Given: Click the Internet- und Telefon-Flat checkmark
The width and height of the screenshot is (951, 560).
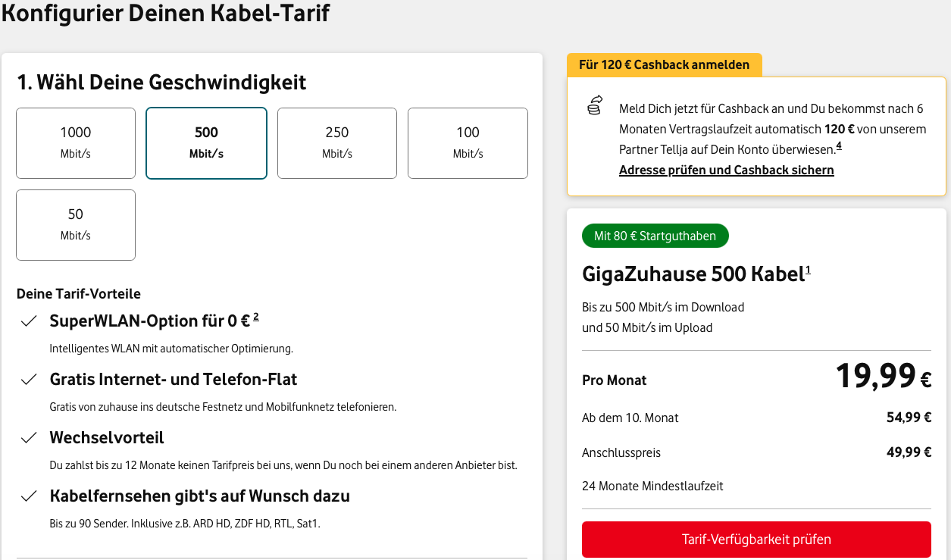Looking at the screenshot, I should [x=29, y=380].
